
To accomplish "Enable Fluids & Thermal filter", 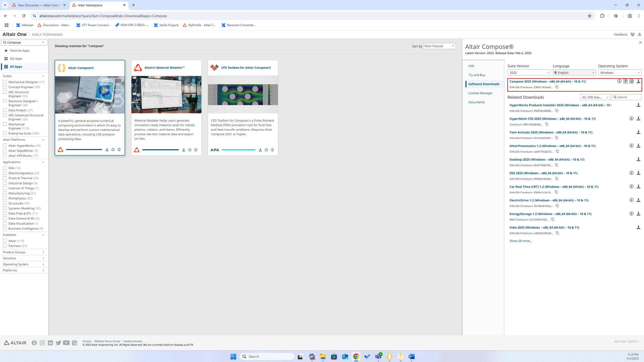I will tap(5, 178).
